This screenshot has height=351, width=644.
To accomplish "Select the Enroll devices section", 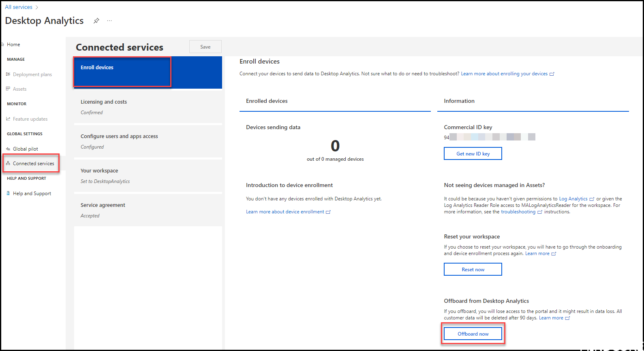I will click(148, 72).
